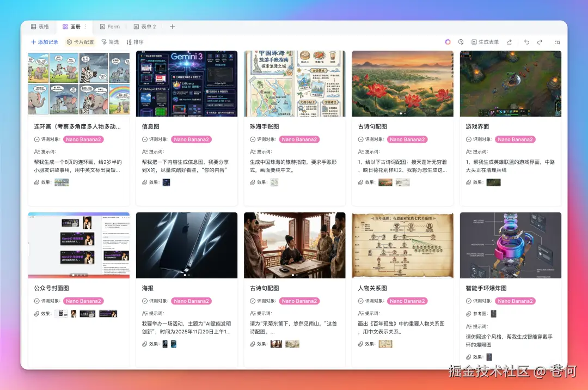Screen dimensions: 588x390
Task: Click the Nano Banana2 tag on 信息图 card
Action: (191, 139)
